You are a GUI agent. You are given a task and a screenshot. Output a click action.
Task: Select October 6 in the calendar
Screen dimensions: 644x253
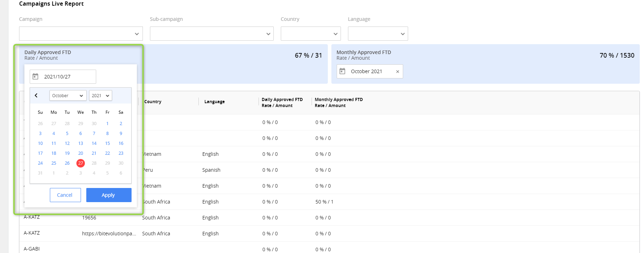click(x=81, y=134)
